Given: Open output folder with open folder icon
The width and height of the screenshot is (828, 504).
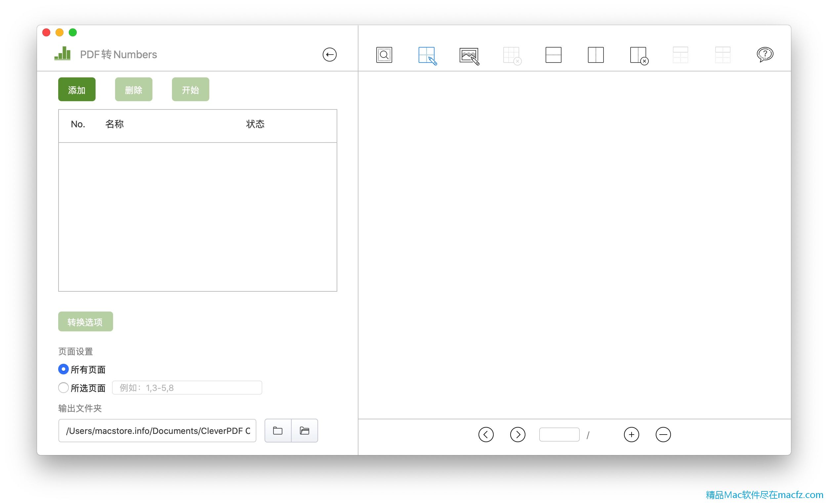Looking at the screenshot, I should click(x=305, y=430).
